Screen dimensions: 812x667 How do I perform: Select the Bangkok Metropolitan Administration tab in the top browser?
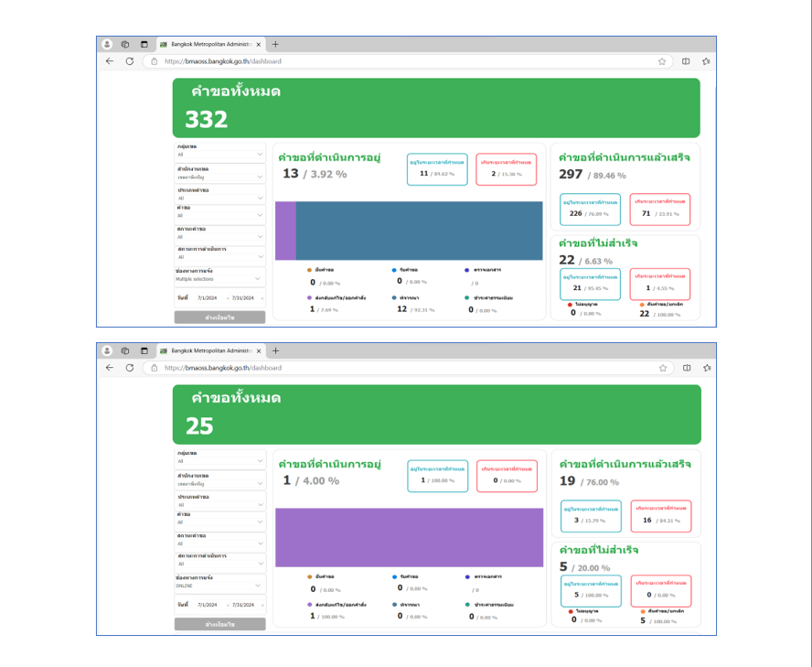(x=210, y=44)
